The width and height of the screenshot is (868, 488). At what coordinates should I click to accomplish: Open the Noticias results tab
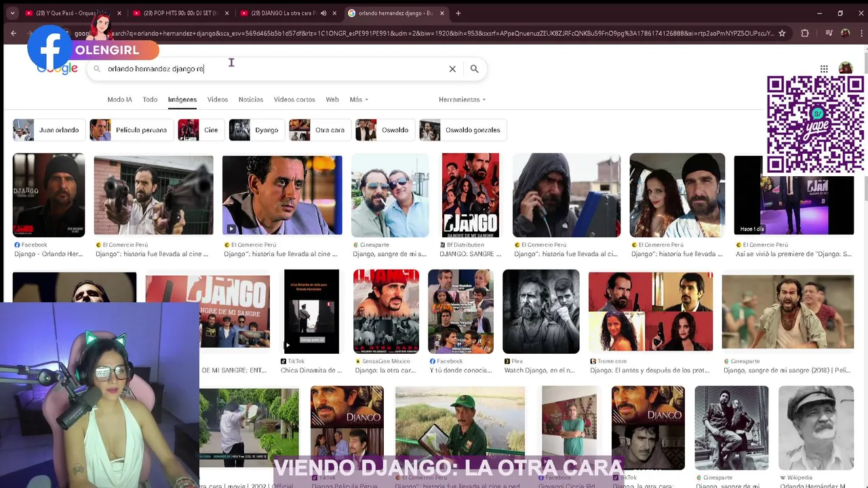coord(251,100)
